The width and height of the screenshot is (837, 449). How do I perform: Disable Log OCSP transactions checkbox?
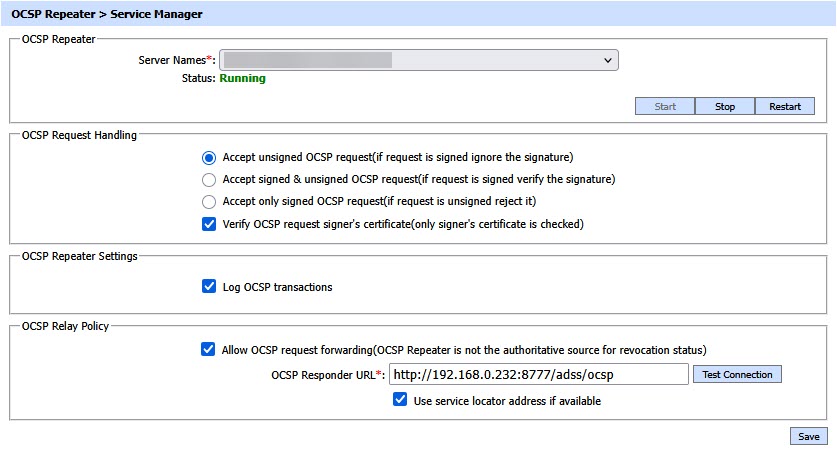tap(209, 287)
